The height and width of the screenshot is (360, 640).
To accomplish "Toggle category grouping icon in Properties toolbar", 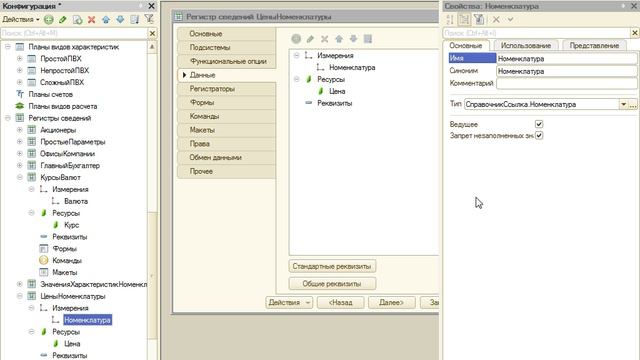I will [x=464, y=19].
